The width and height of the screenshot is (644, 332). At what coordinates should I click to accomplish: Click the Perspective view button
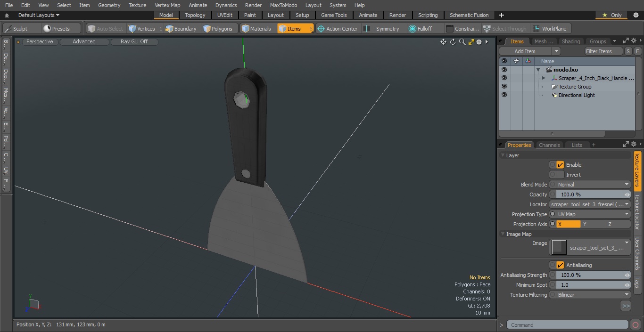tap(40, 42)
